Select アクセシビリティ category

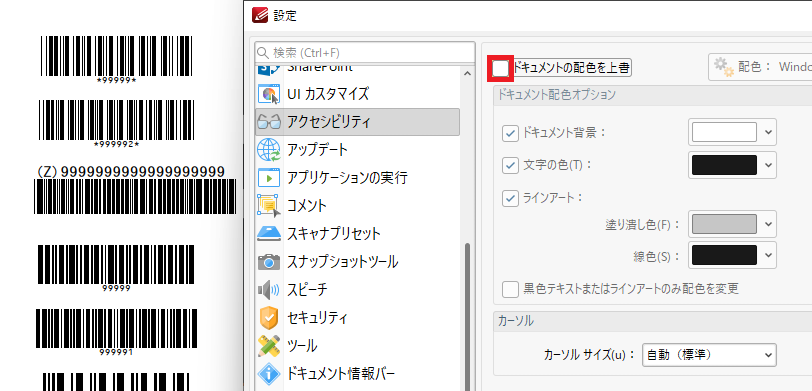(x=357, y=122)
